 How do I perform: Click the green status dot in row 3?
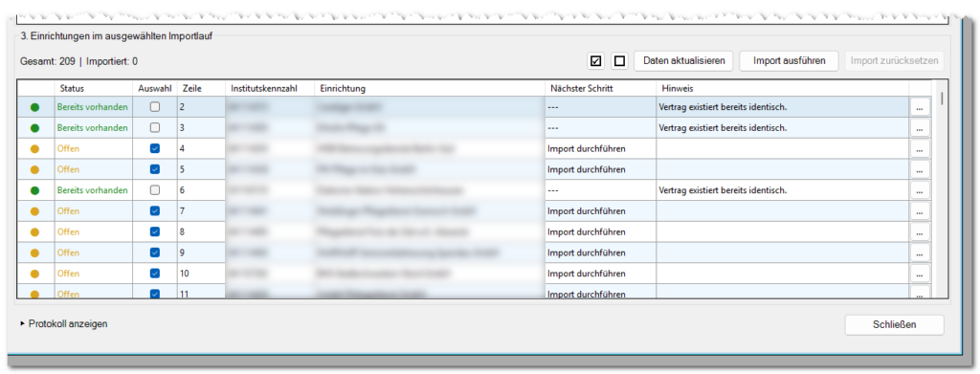[35, 128]
